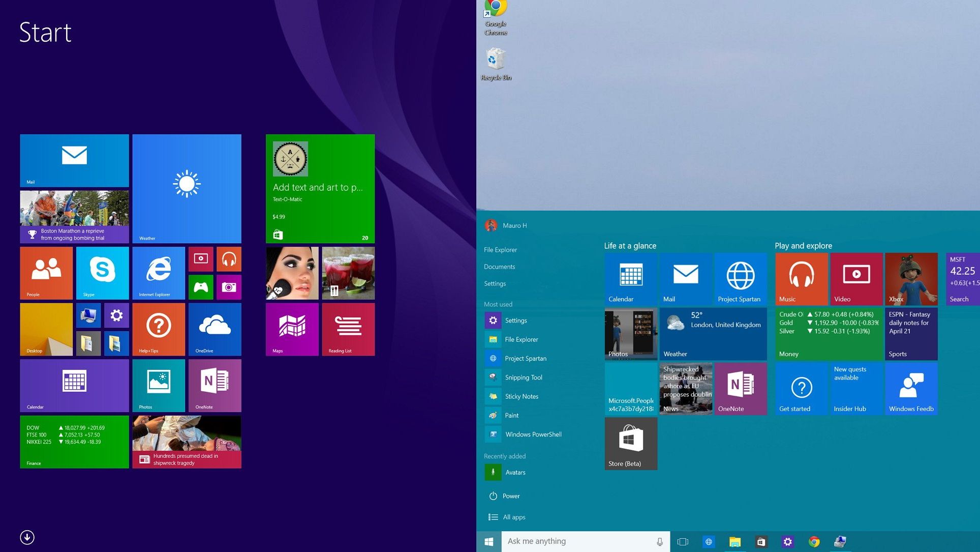
Task: Expand the All apps list in Start menu
Action: (507, 517)
